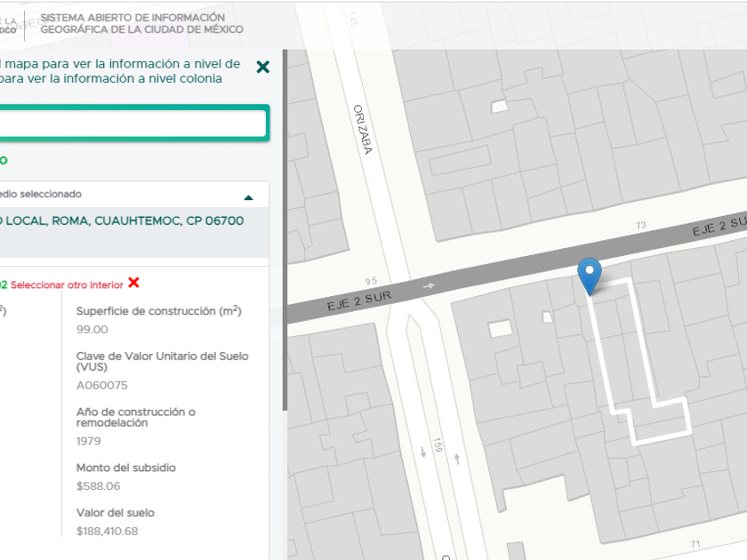Close the info panel with green X
This screenshot has height=560, width=747.
point(262,67)
